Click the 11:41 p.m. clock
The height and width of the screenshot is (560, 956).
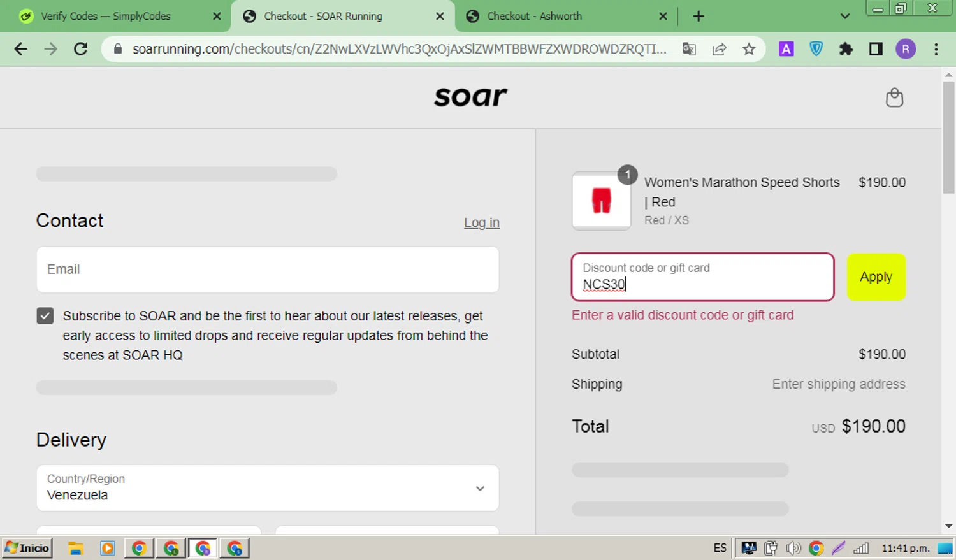point(906,548)
